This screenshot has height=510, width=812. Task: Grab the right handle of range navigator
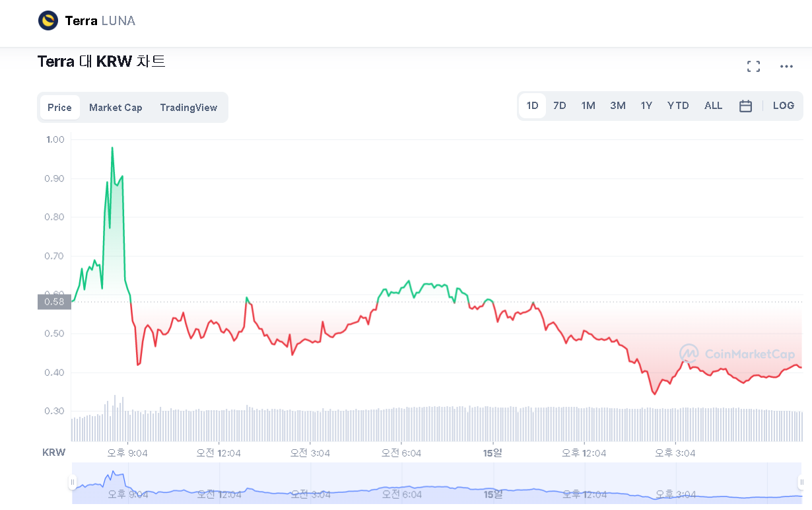tap(802, 482)
